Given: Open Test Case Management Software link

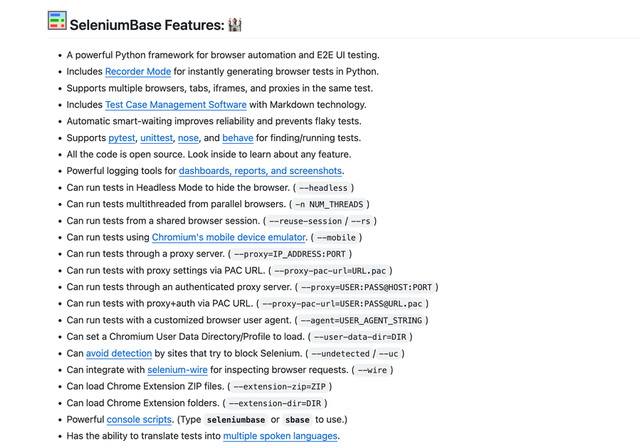Looking at the screenshot, I should pos(176,105).
